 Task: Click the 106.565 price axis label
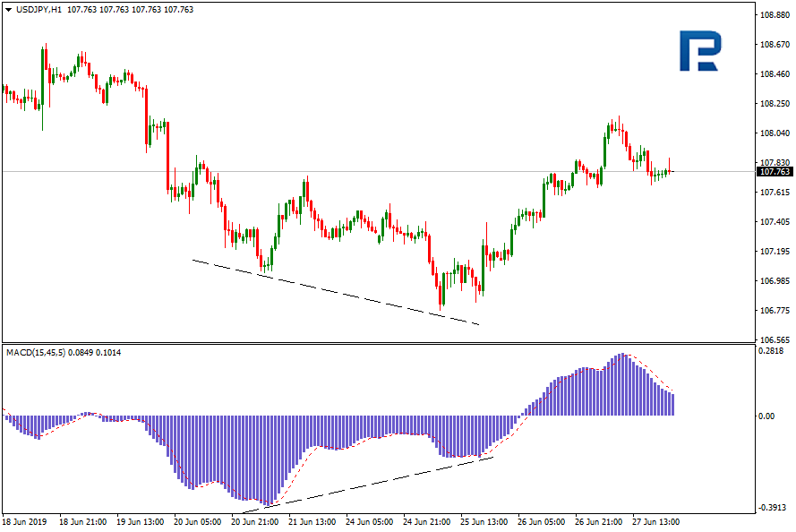pos(774,340)
